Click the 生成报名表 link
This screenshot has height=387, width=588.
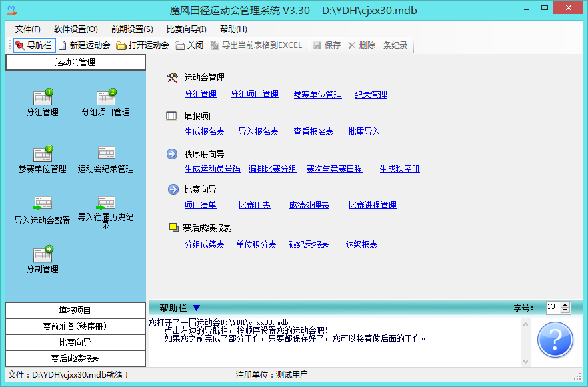tap(204, 131)
